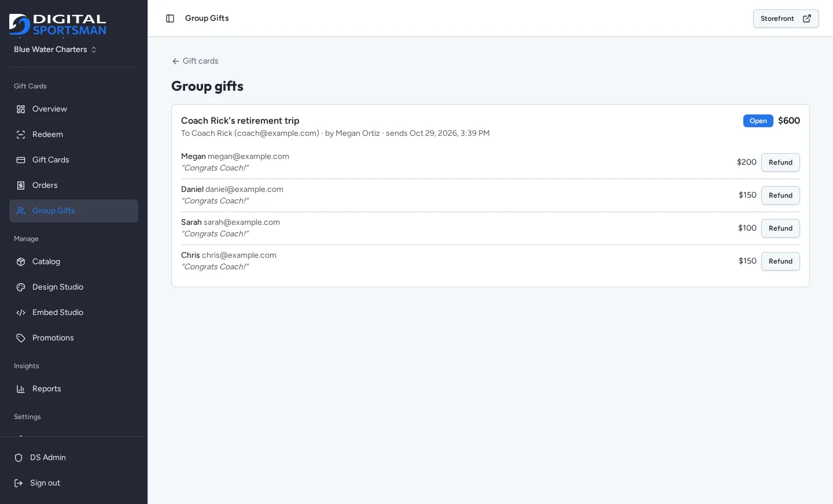Click chris@example.com email text

point(239,255)
